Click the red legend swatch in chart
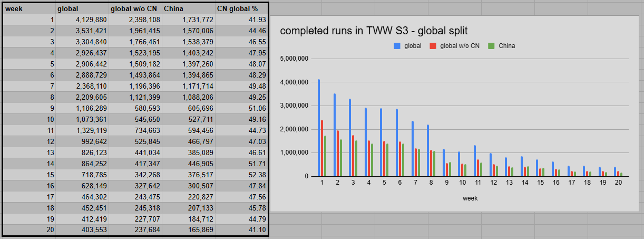The image size is (644, 239). (x=433, y=46)
